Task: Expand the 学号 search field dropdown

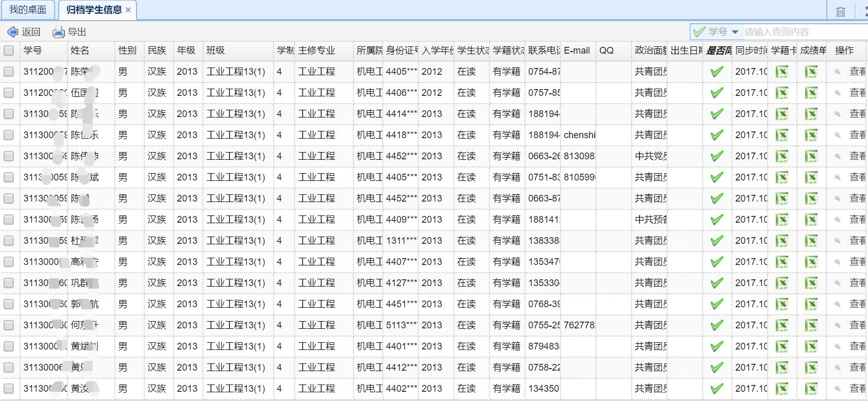Action: click(735, 32)
